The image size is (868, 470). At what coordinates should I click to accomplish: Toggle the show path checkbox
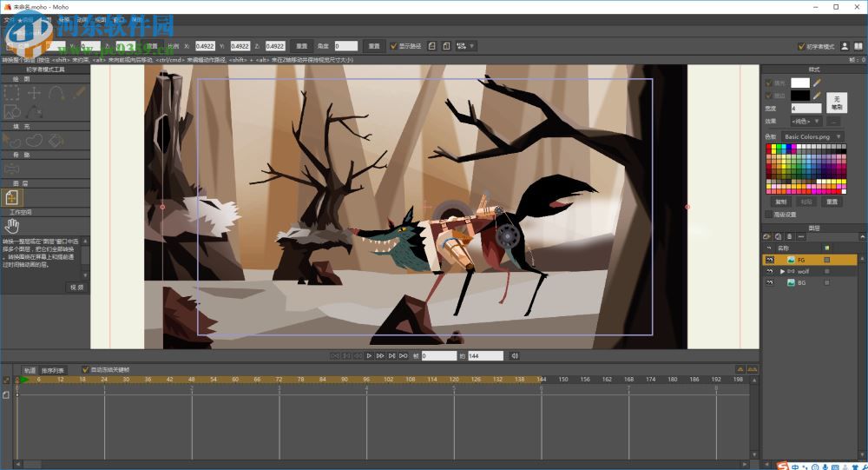coord(393,46)
